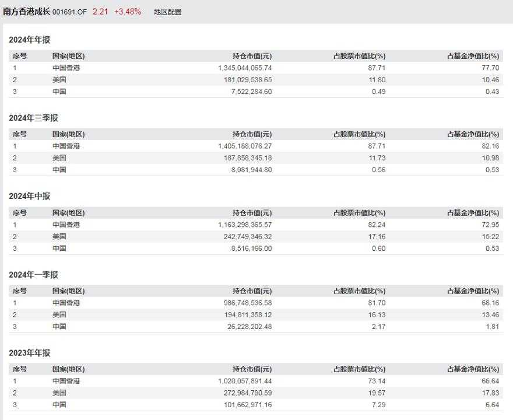
Task: Click the 2024年三季报 section heading
Action: click(x=33, y=118)
